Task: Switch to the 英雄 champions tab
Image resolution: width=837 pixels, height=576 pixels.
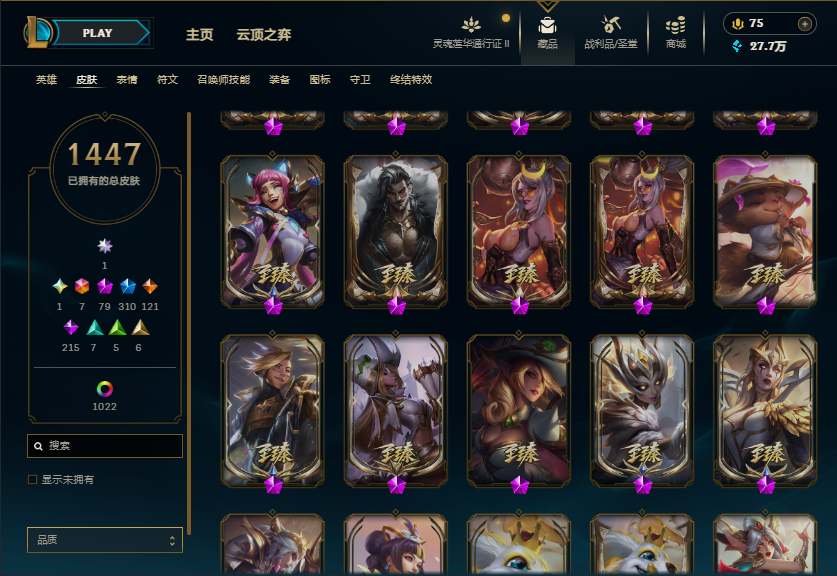Action: 46,80
